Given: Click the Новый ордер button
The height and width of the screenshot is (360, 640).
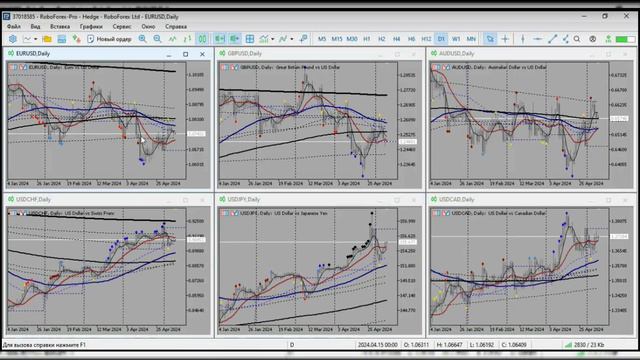Looking at the screenshot, I should 109,39.
